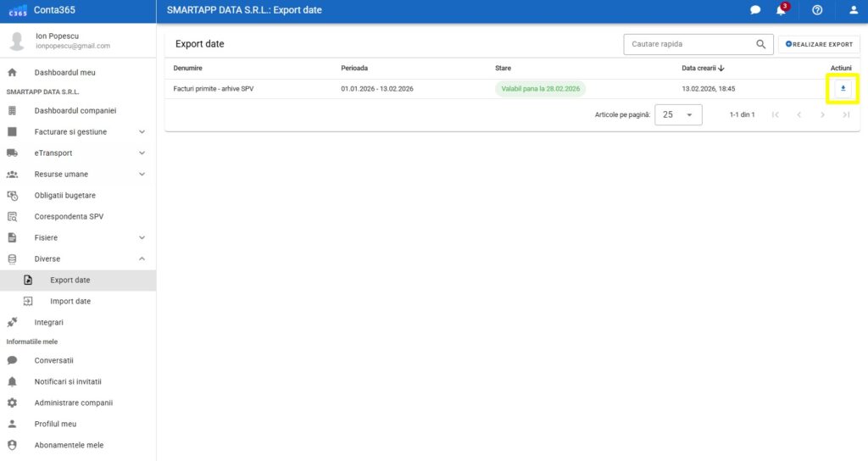868x461 pixels.
Task: Click the help question mark icon
Action: [817, 10]
